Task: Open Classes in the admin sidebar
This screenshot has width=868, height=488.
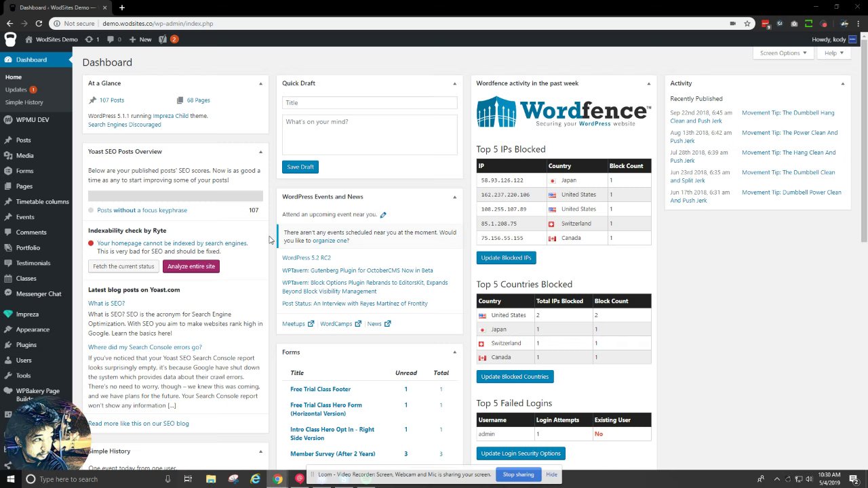Action: point(26,279)
